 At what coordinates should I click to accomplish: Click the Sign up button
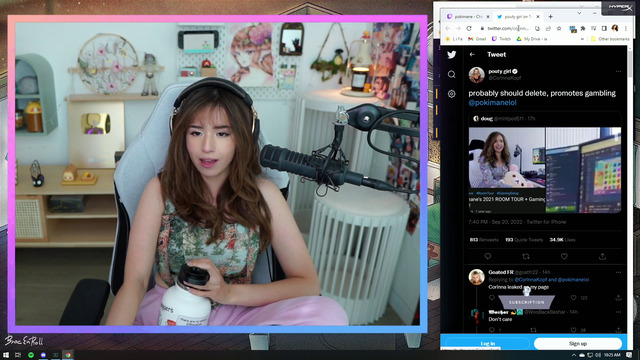coord(578,344)
